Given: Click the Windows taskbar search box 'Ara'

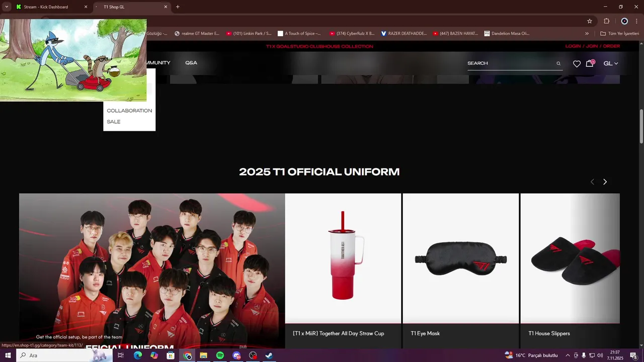Looking at the screenshot, I should point(64,355).
